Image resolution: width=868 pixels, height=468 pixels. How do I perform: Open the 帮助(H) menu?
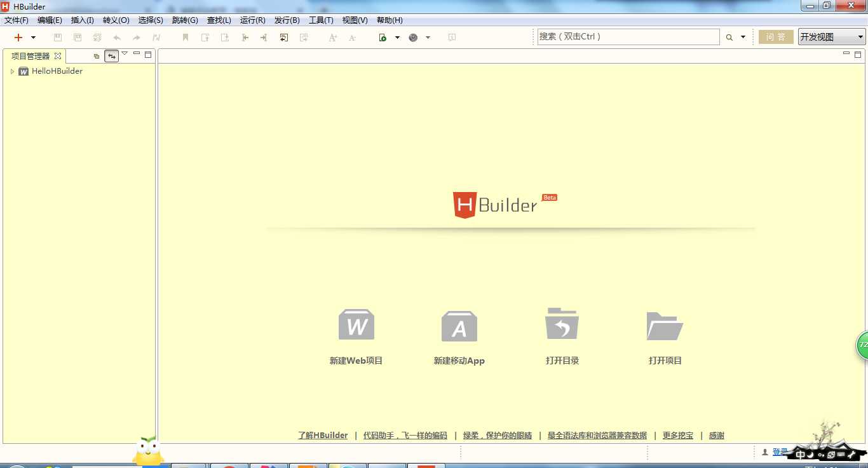(390, 20)
